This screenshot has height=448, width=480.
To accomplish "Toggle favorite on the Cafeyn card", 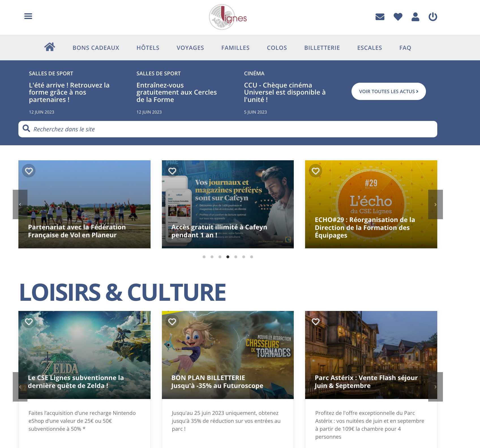I will (x=172, y=171).
